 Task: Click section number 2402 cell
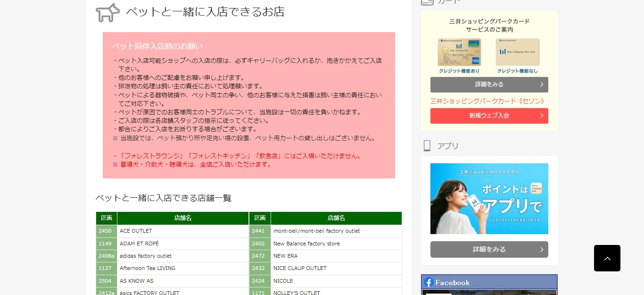coord(260,244)
